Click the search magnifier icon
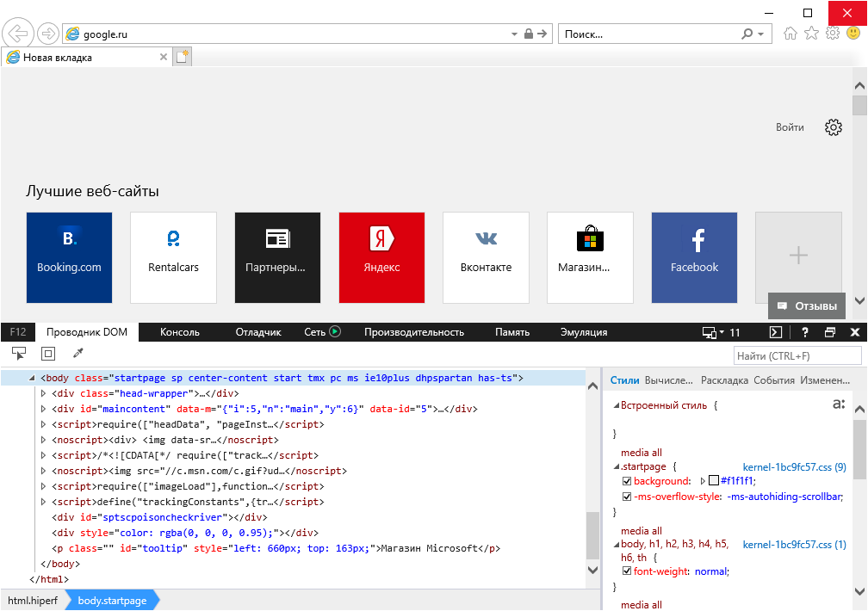Screen dimensions: 868x611 tap(747, 34)
